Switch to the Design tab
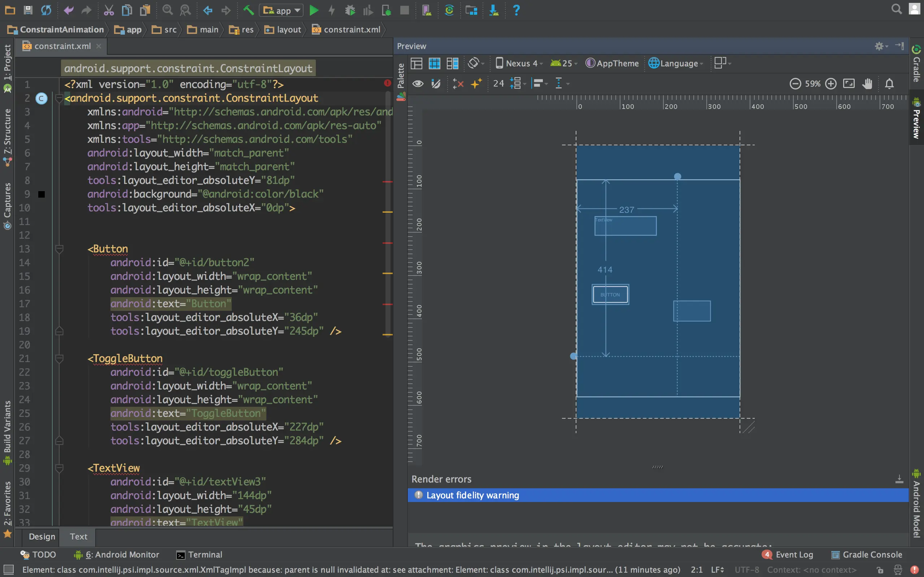 click(42, 536)
